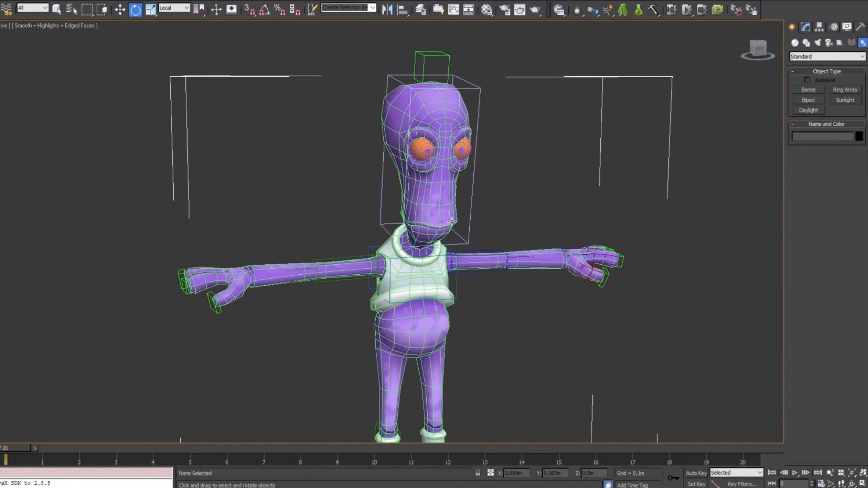Click the Biped object type button

tap(808, 100)
